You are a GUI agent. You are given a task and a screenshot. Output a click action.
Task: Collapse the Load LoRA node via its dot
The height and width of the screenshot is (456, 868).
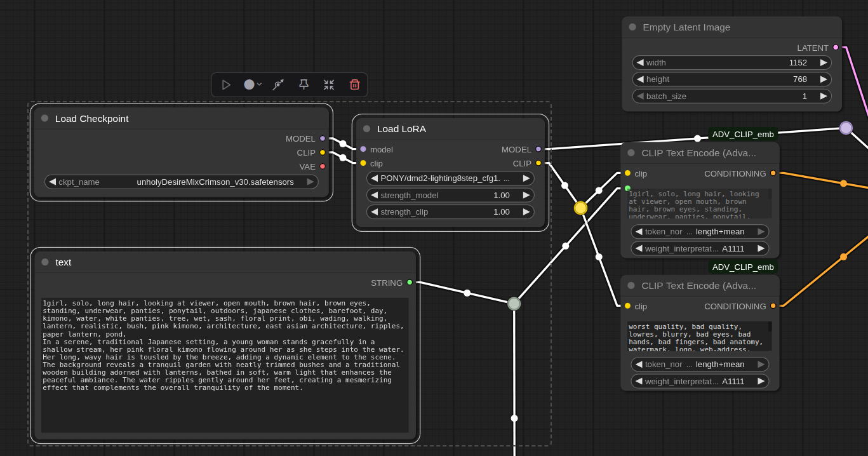pos(366,128)
